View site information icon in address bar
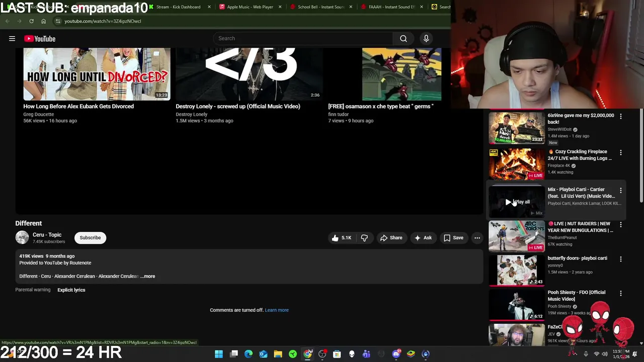The image size is (644, 362). 58,21
